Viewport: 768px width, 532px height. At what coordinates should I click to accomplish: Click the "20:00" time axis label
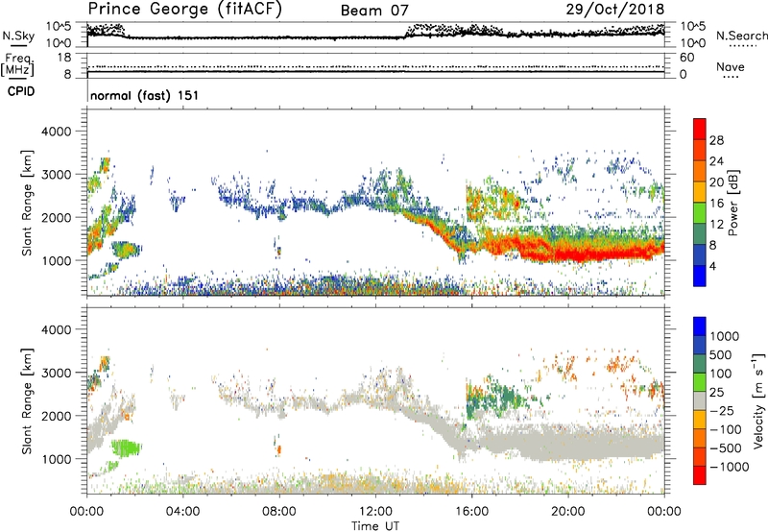[x=568, y=512]
